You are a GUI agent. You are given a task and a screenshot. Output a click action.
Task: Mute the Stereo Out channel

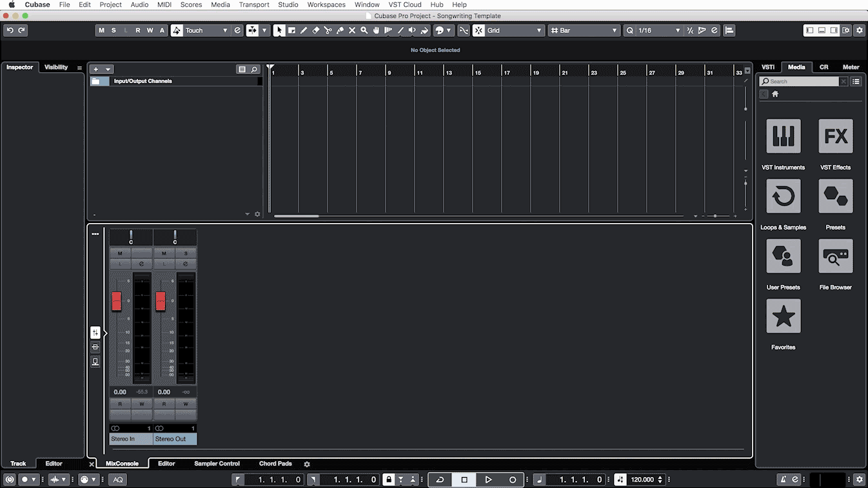(164, 253)
